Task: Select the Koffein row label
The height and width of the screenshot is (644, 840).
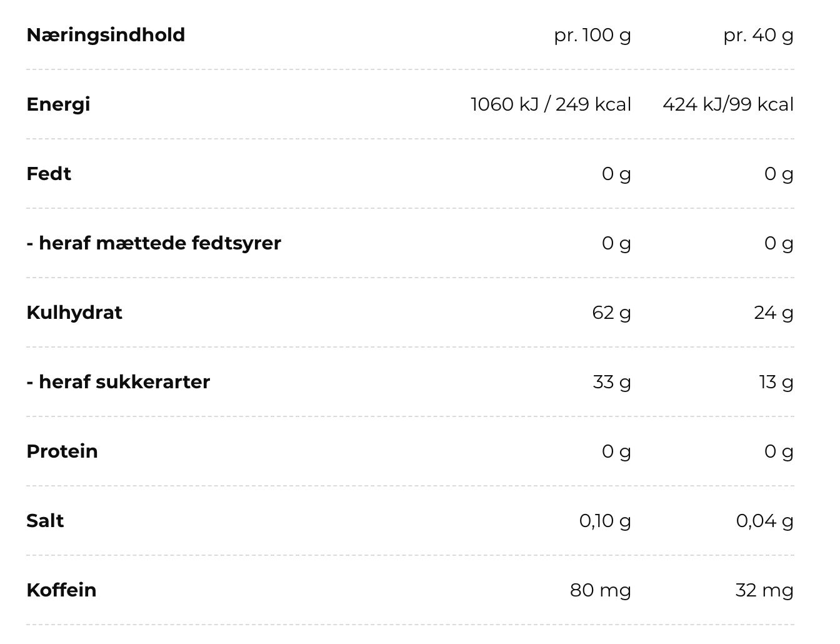Action: pyautogui.click(x=61, y=590)
